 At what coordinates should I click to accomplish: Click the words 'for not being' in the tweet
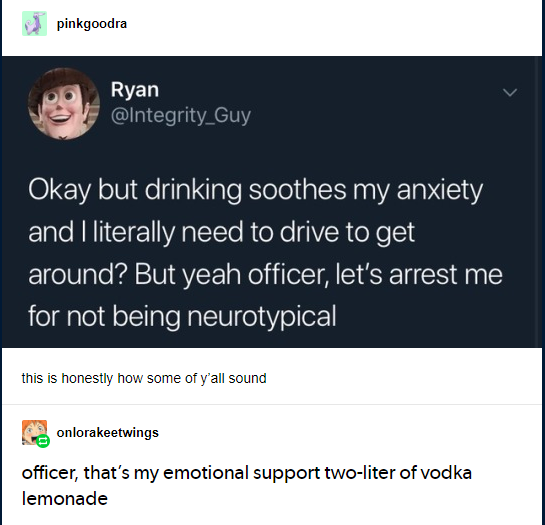[104, 317]
